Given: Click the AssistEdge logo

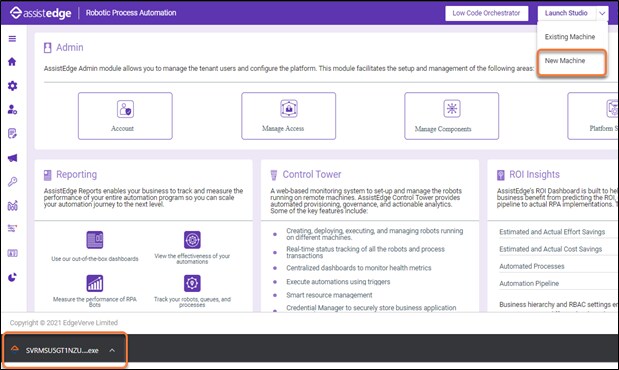Looking at the screenshot, I should point(40,13).
